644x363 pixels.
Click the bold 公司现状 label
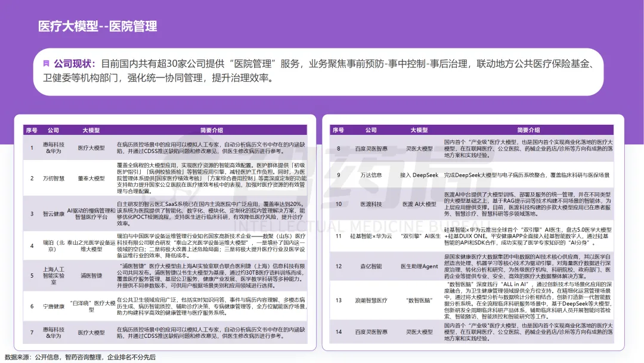pyautogui.click(x=74, y=64)
